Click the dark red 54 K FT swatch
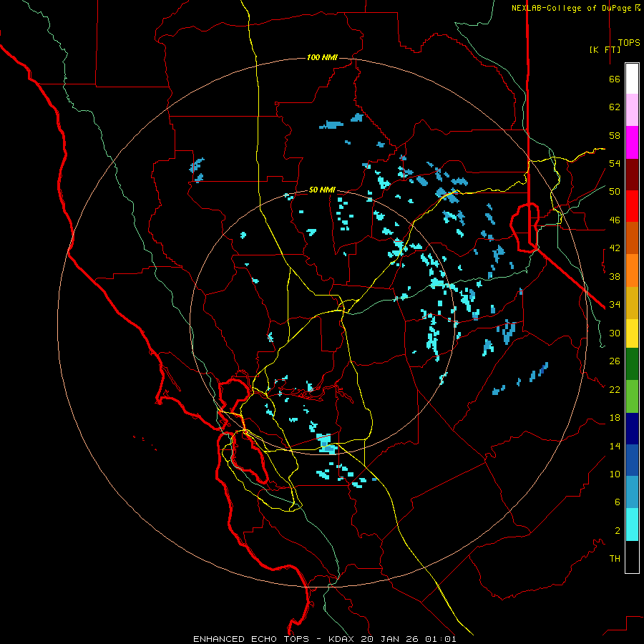Screen dimensions: 644x644 click(x=632, y=175)
